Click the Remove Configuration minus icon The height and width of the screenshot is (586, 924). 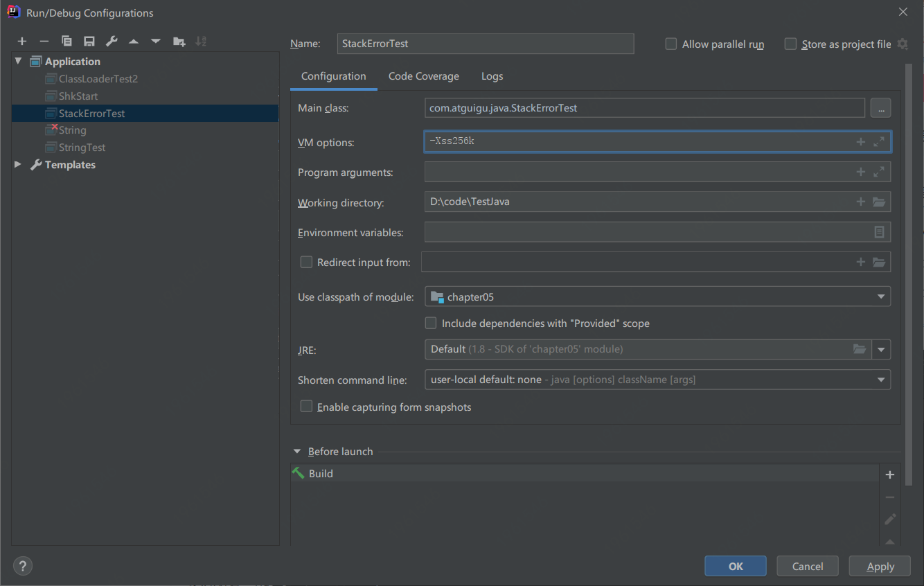pos(44,42)
